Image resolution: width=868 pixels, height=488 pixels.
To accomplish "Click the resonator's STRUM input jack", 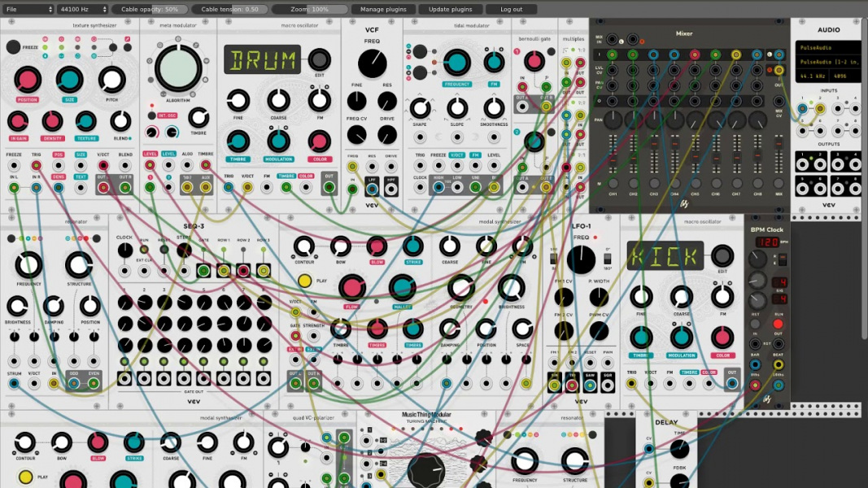I will [14, 383].
